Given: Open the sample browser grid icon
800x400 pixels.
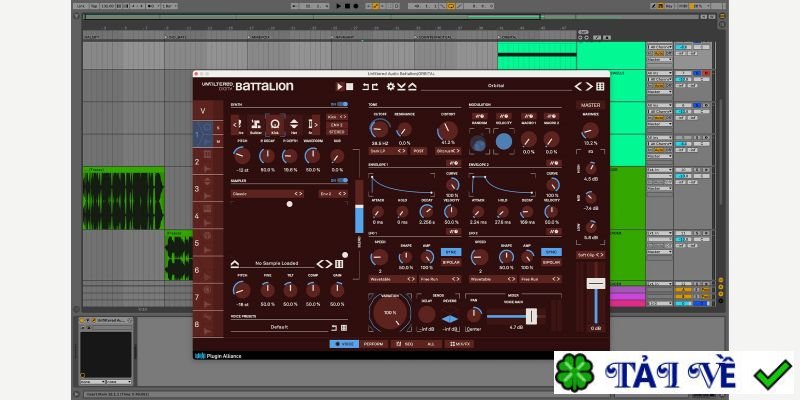Looking at the screenshot, I should (340, 264).
